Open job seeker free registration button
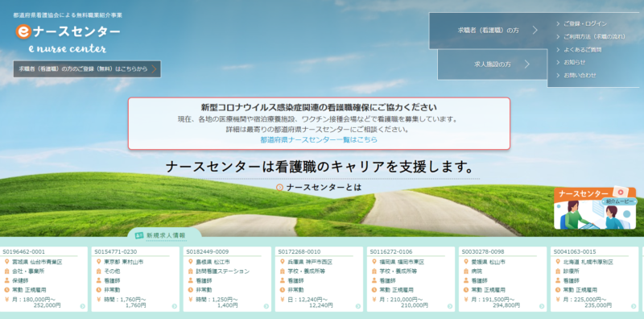Viewport: 644px width, 319px height. [87, 69]
